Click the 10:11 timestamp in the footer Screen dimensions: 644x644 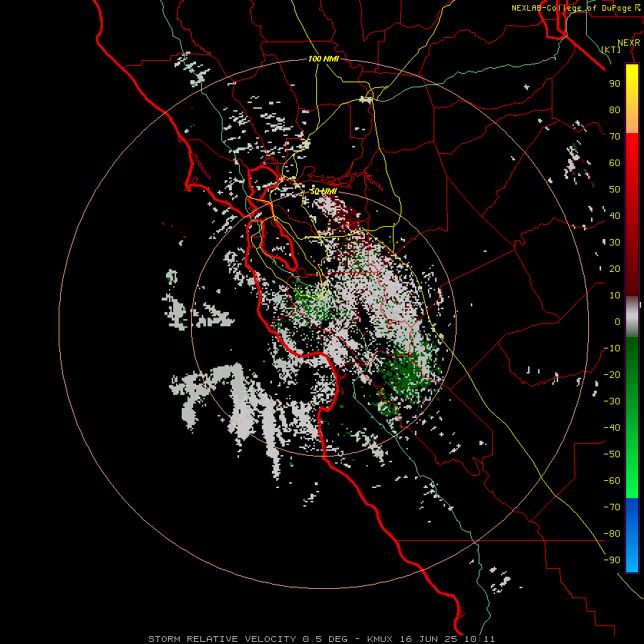click(479, 639)
